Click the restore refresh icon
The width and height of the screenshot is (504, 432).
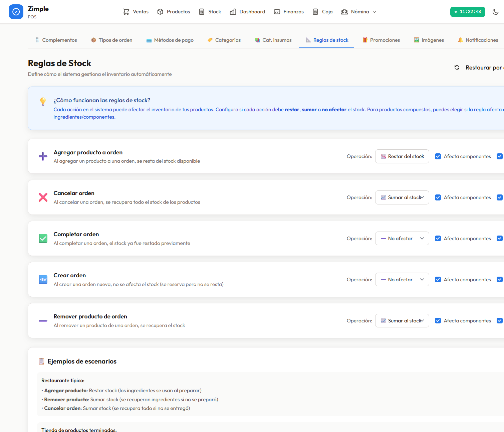457,67
